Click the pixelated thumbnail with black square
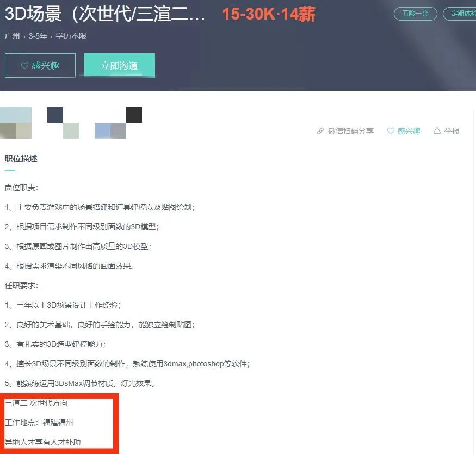Image resolution: width=476 pixels, height=454 pixels. point(118,123)
